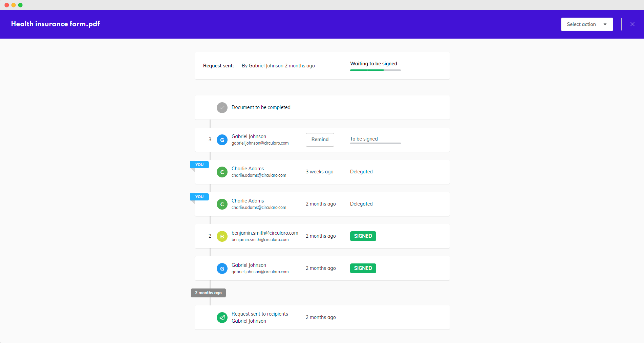Click Charlie Adams avatar delegated 2 months ago

222,204
